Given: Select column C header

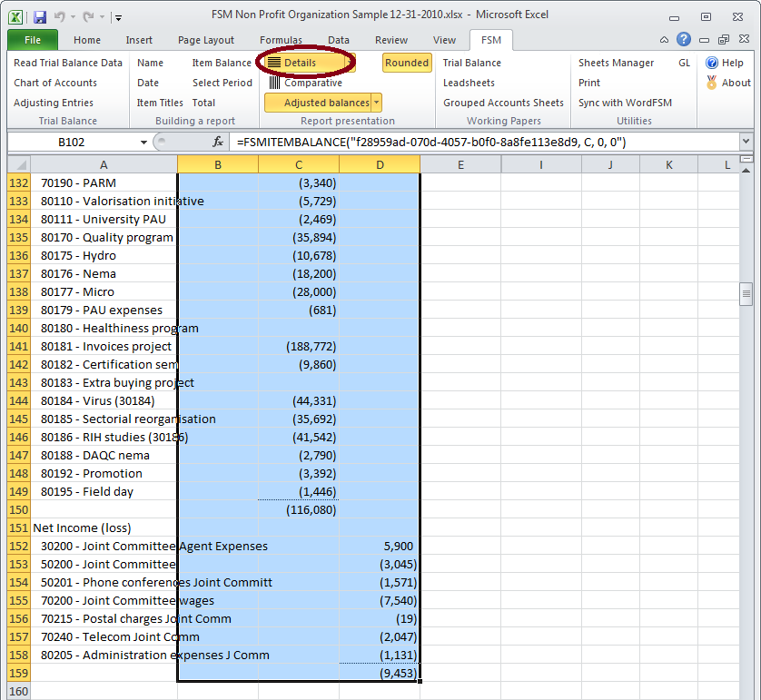Looking at the screenshot, I should tap(299, 164).
